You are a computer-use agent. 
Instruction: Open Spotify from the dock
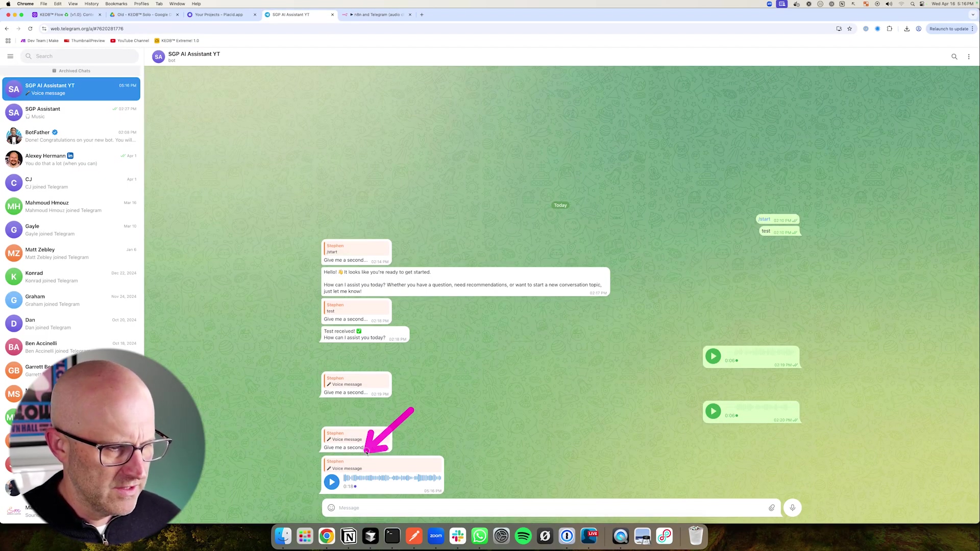tap(523, 536)
